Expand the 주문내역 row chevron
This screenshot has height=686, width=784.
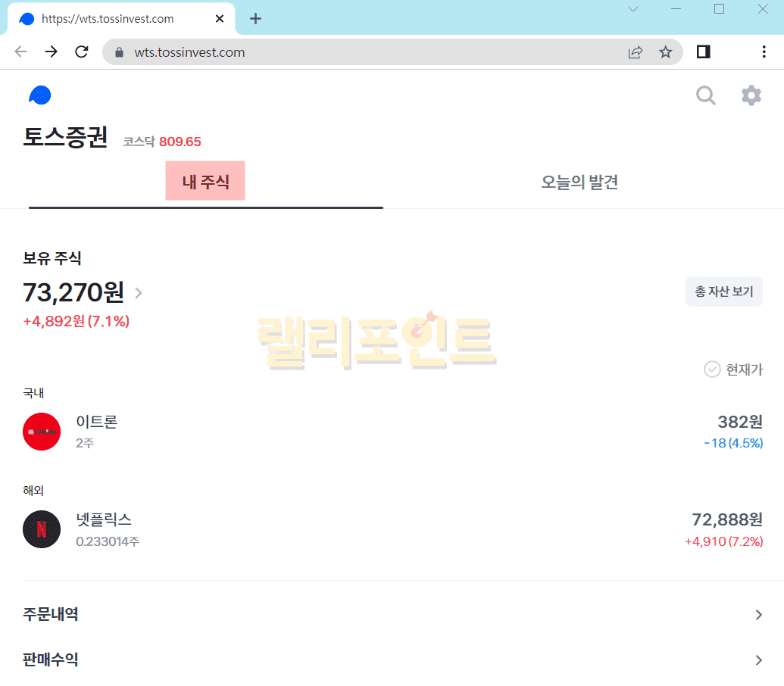(x=758, y=615)
